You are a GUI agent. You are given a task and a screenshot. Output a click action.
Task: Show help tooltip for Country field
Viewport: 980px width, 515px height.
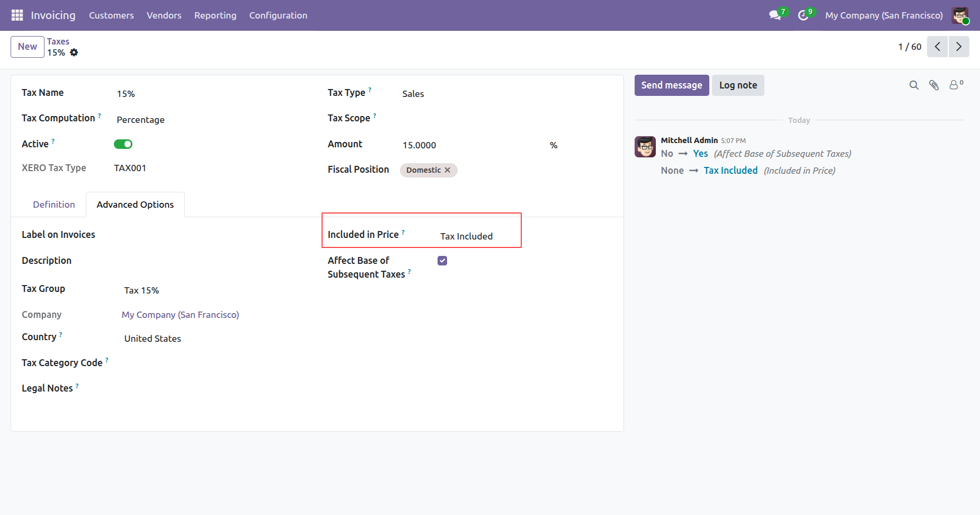[x=60, y=334]
